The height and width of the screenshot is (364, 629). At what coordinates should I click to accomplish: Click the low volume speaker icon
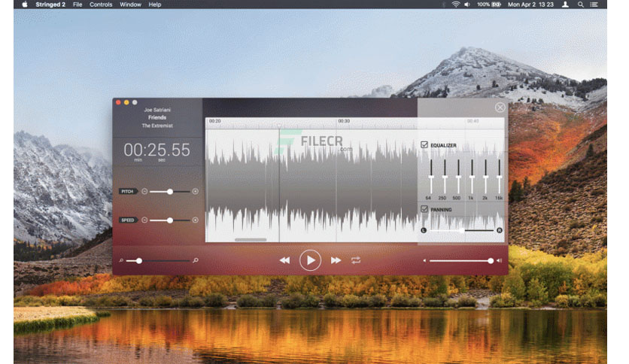tap(424, 260)
